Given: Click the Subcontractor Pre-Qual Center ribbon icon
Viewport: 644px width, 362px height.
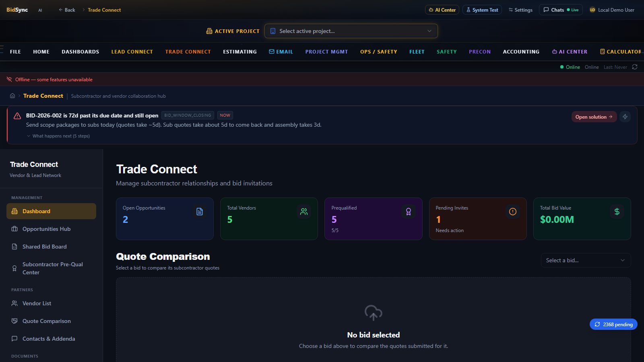Looking at the screenshot, I should click(x=14, y=268).
